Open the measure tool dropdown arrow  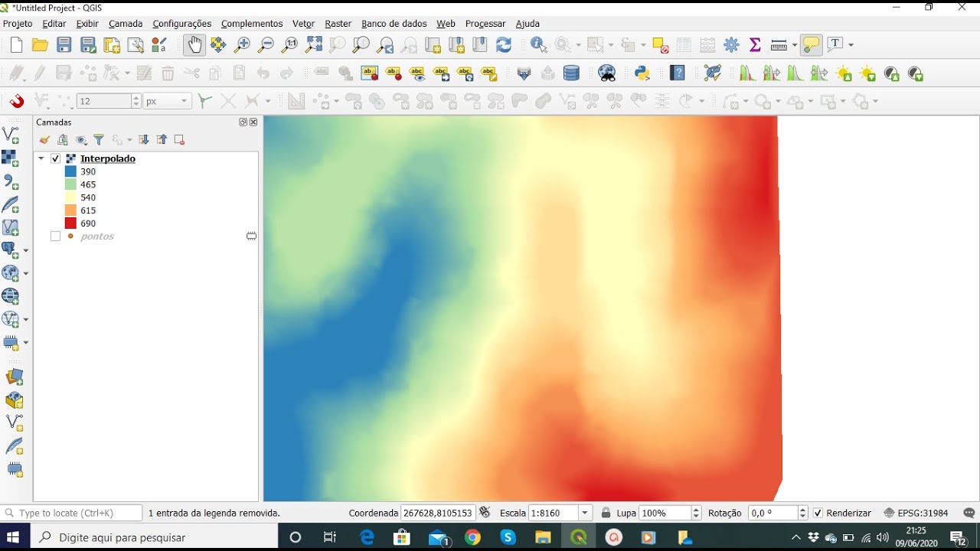coord(794,45)
